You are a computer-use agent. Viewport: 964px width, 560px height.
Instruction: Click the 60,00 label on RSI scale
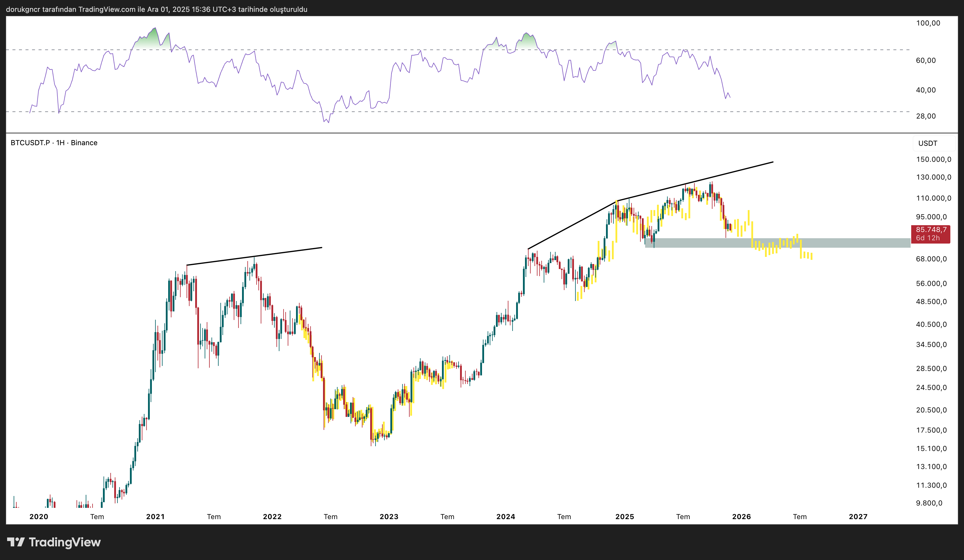click(926, 60)
